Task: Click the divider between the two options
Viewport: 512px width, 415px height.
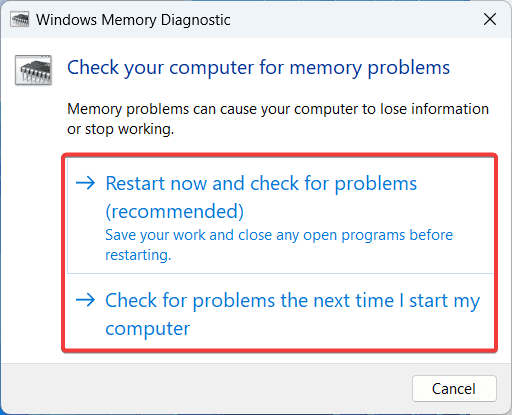Action: [280, 274]
